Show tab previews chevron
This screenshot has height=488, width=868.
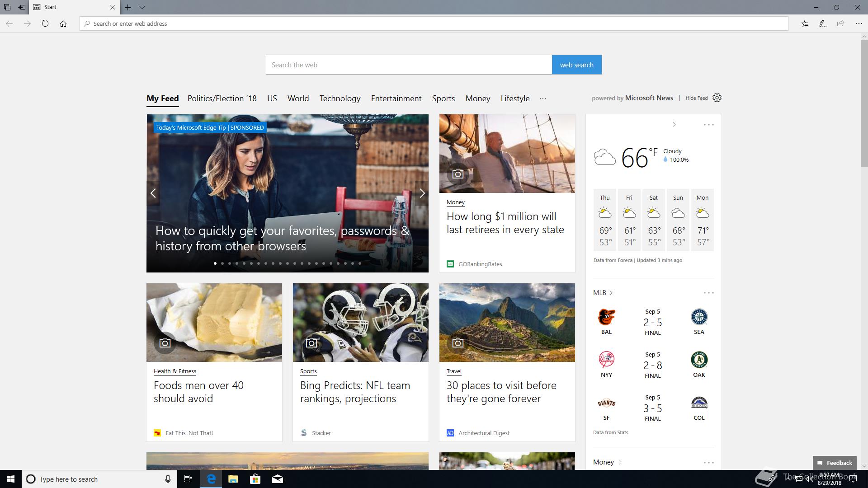(142, 7)
